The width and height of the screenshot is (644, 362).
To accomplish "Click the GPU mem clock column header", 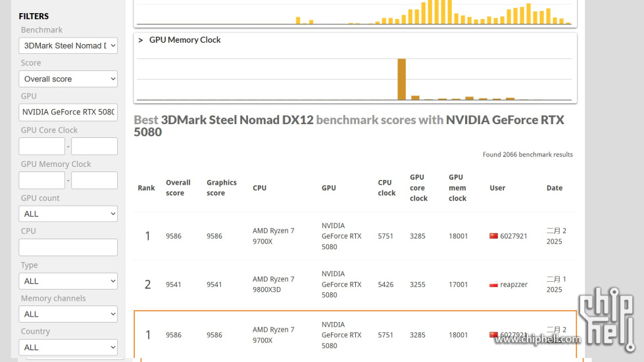I will tap(458, 188).
